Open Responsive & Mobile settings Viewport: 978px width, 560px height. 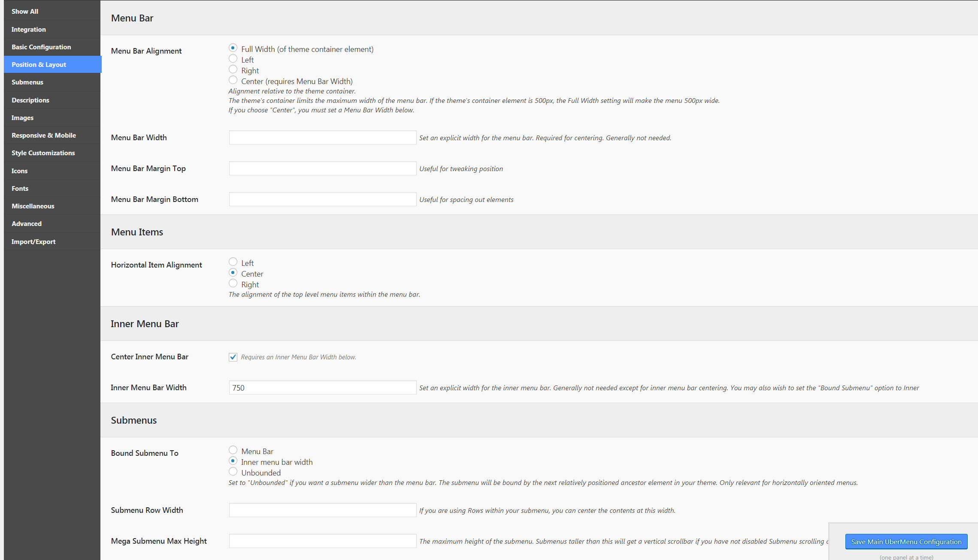pos(44,135)
